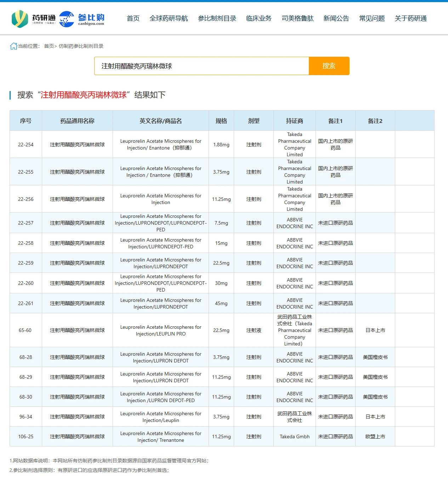
Task: Click the 注射液 dosage form cell
Action: pyautogui.click(x=254, y=330)
